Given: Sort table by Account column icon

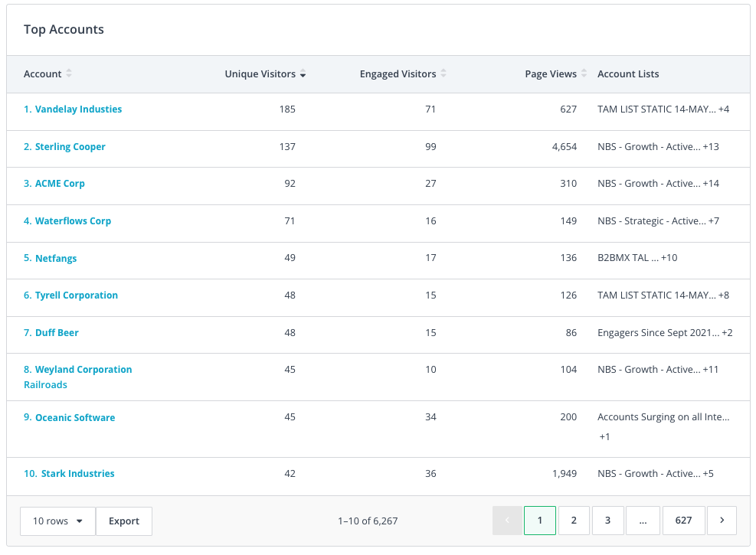Looking at the screenshot, I should click(x=69, y=73).
